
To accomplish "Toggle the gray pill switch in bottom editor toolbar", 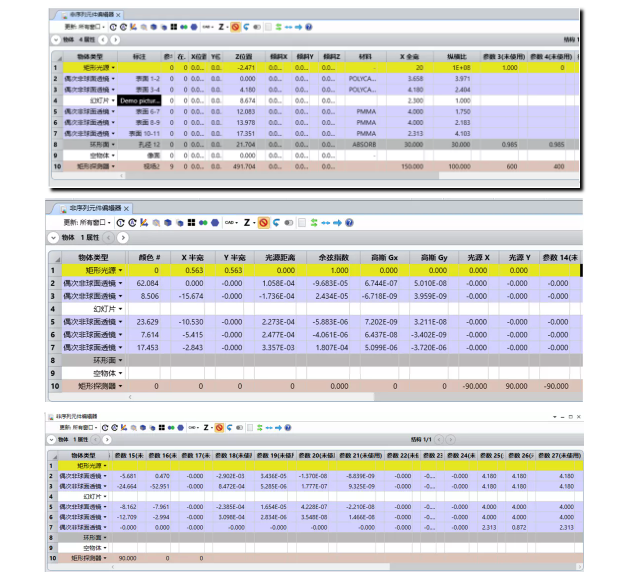I will 240,428.
